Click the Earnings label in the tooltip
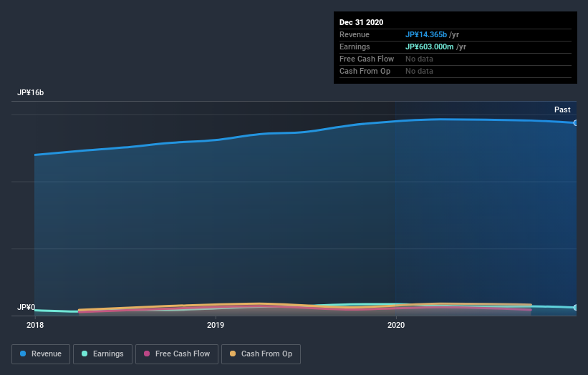 point(355,47)
